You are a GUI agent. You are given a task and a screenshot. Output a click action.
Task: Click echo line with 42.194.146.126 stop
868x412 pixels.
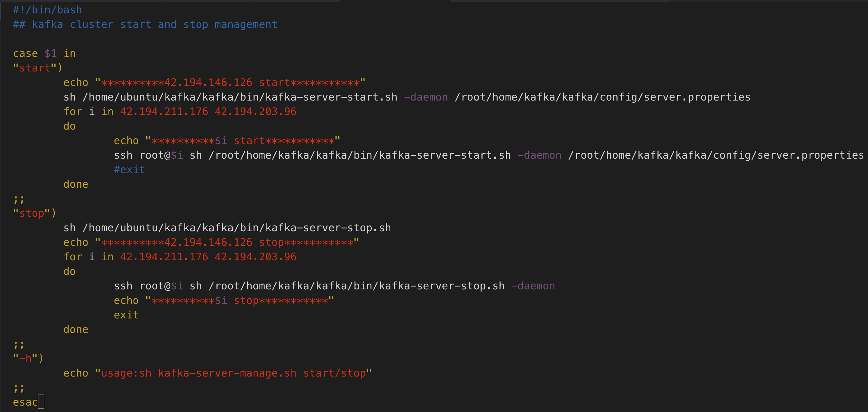211,242
